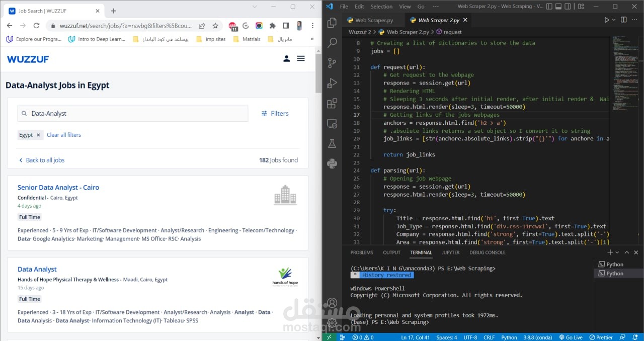Change language mode Python in status bar
644x341 pixels.
tap(509, 337)
